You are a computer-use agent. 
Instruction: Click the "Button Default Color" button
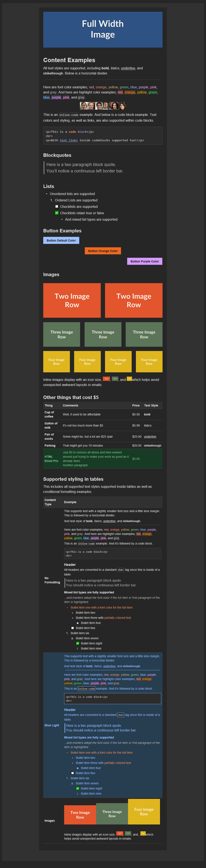click(x=61, y=240)
